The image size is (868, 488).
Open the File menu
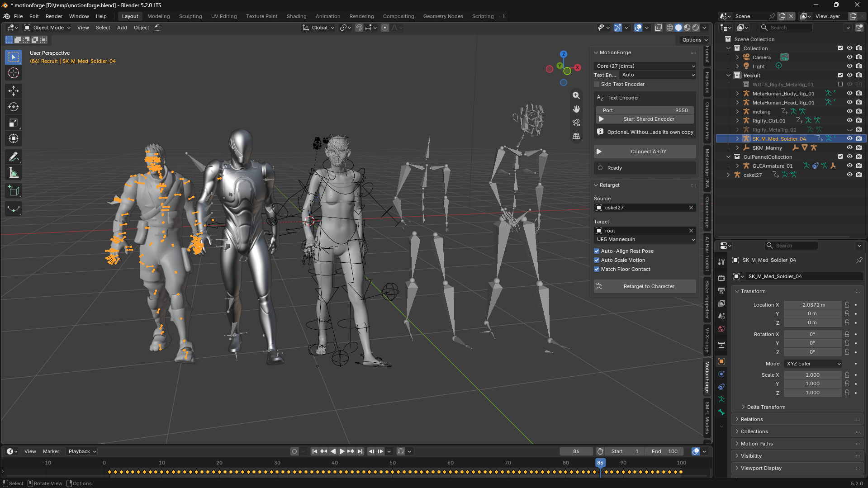click(18, 16)
